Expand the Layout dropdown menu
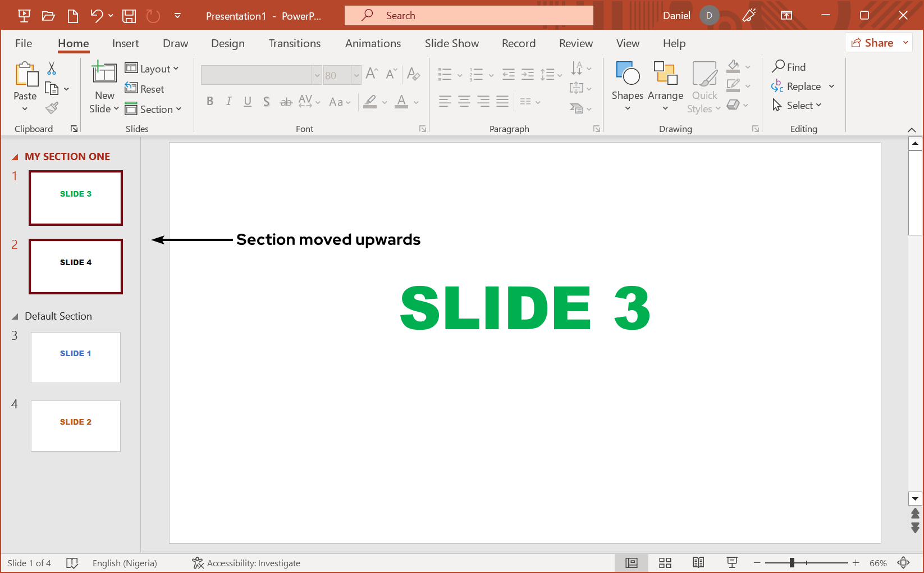The height and width of the screenshot is (573, 924). [x=152, y=69]
